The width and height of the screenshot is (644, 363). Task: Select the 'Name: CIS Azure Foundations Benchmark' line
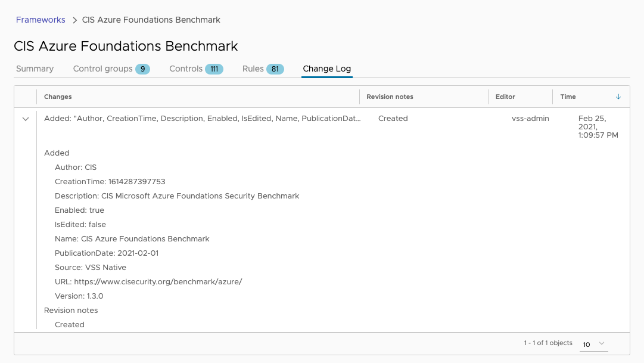(132, 239)
